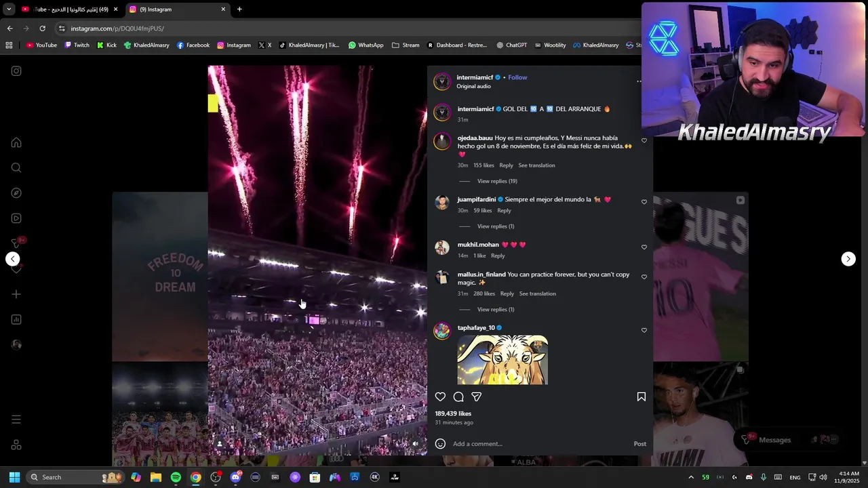Post the comment with Post button
The height and width of the screenshot is (488, 868).
click(x=639, y=444)
